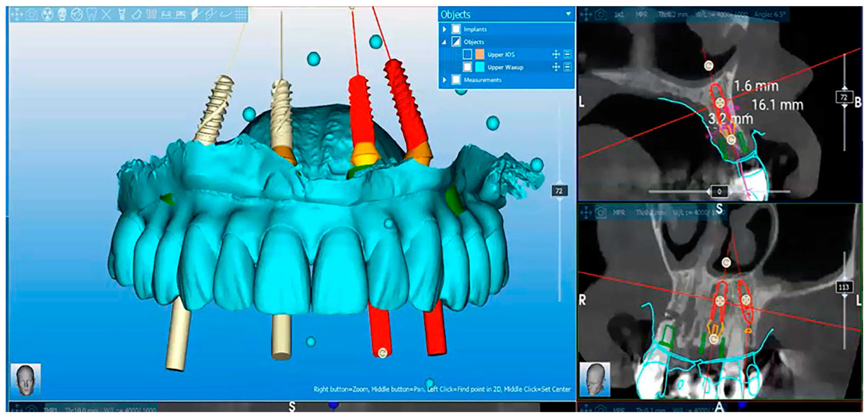The width and height of the screenshot is (868, 416).
Task: Click the slice slider handle showing 113
Action: [x=844, y=287]
